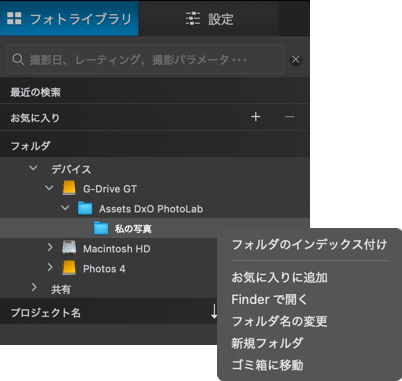This screenshot has height=381, width=402.
Task: Switch to the 設定 tab
Action: [209, 19]
